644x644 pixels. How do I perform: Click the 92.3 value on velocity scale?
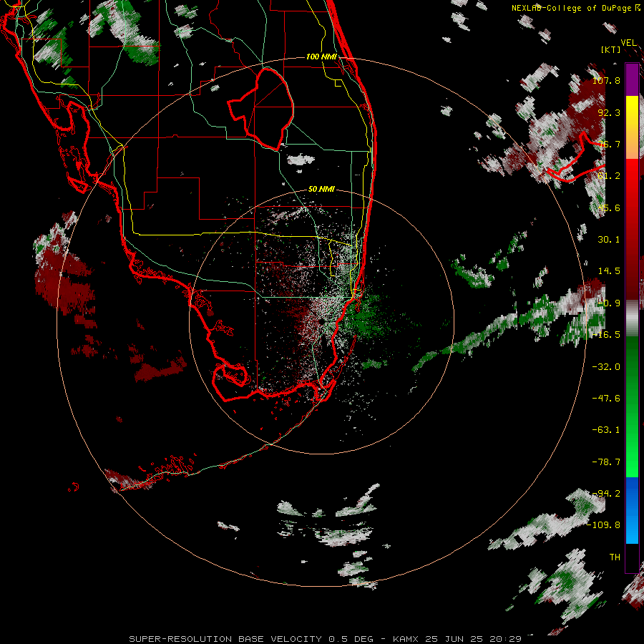tap(609, 112)
